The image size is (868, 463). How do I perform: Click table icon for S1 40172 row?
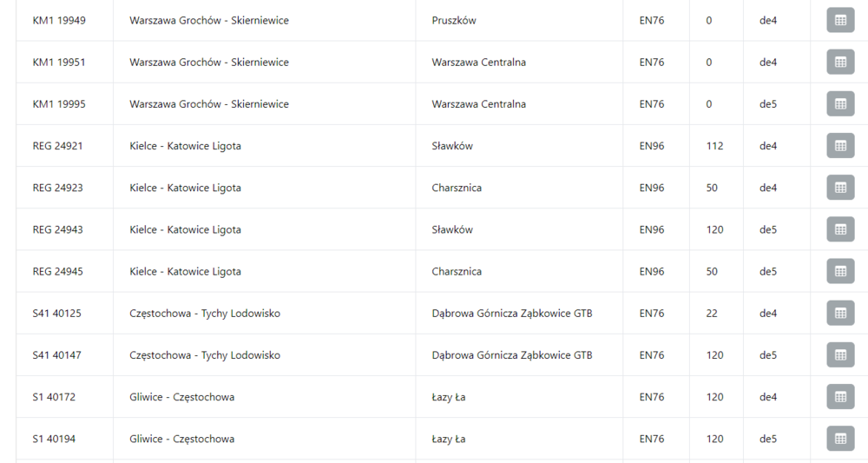pos(840,397)
